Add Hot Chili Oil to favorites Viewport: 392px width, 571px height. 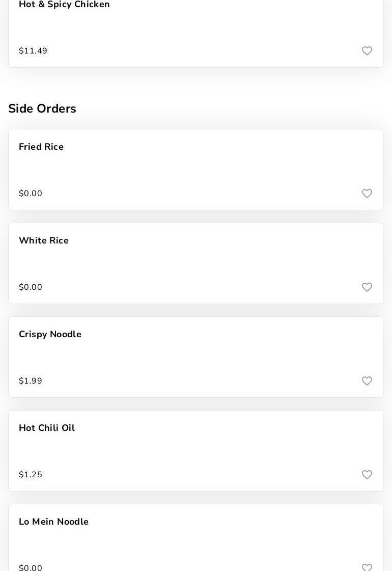(x=367, y=475)
